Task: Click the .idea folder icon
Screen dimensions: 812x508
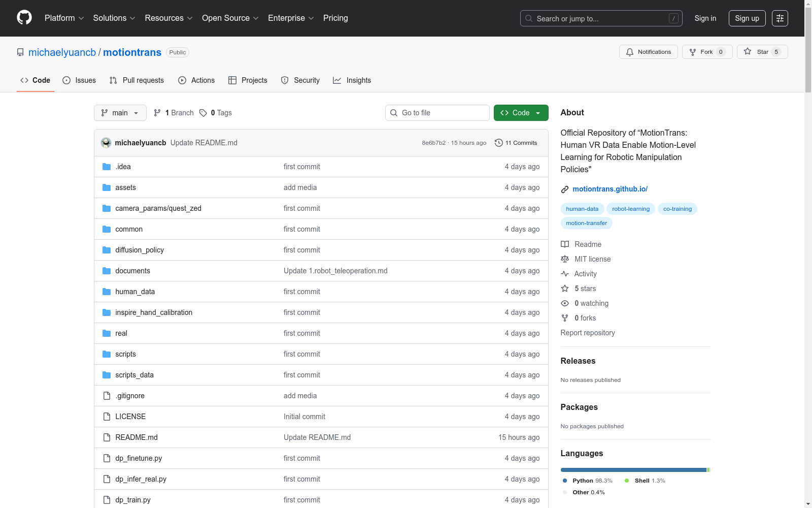Action: pos(107,167)
